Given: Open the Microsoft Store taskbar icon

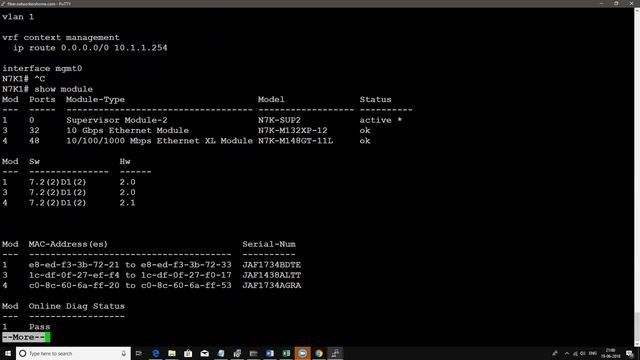Looking at the screenshot, I should coord(188,353).
